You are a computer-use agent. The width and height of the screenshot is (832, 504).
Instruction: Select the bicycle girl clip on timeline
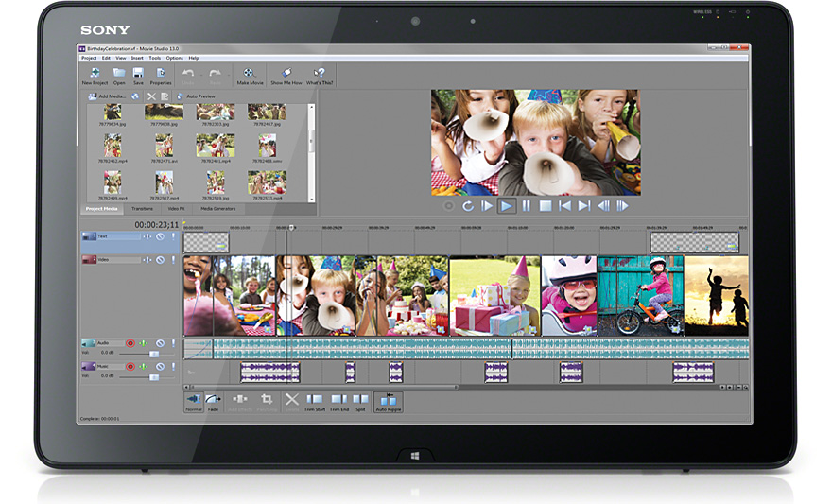pyautogui.click(x=640, y=296)
